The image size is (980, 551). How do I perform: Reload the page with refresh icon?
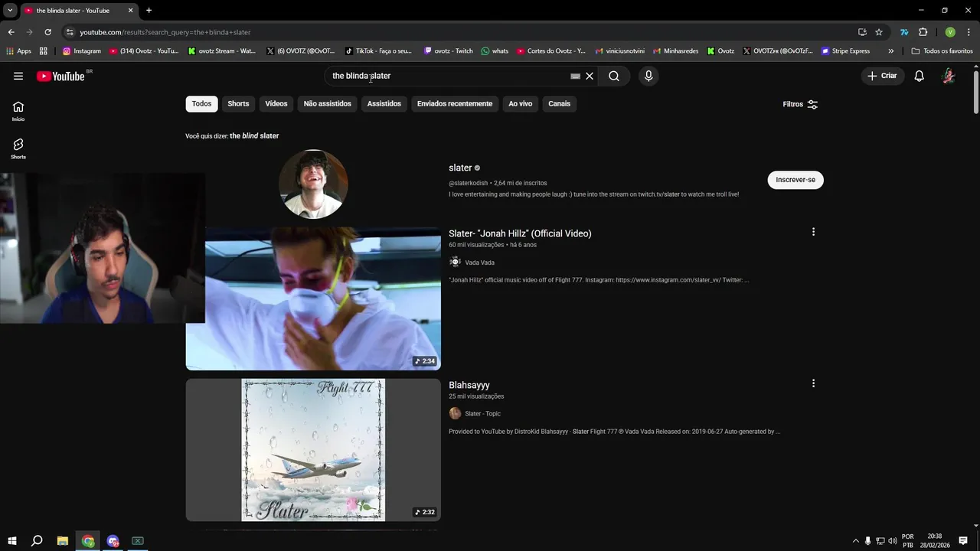click(x=47, y=32)
